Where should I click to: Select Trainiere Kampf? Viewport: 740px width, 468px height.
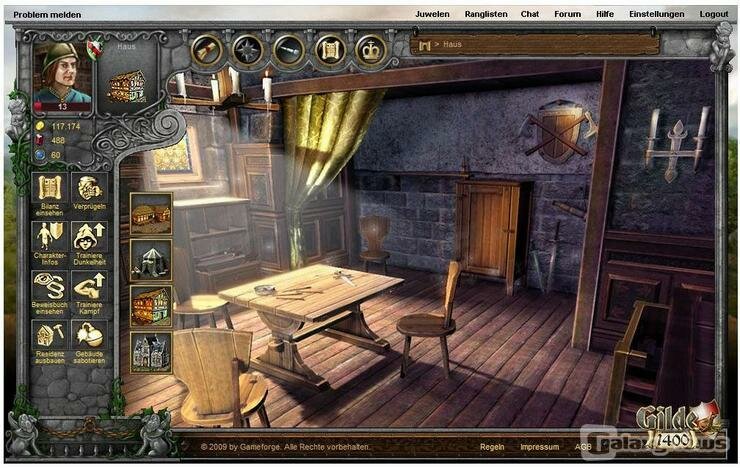click(x=89, y=285)
